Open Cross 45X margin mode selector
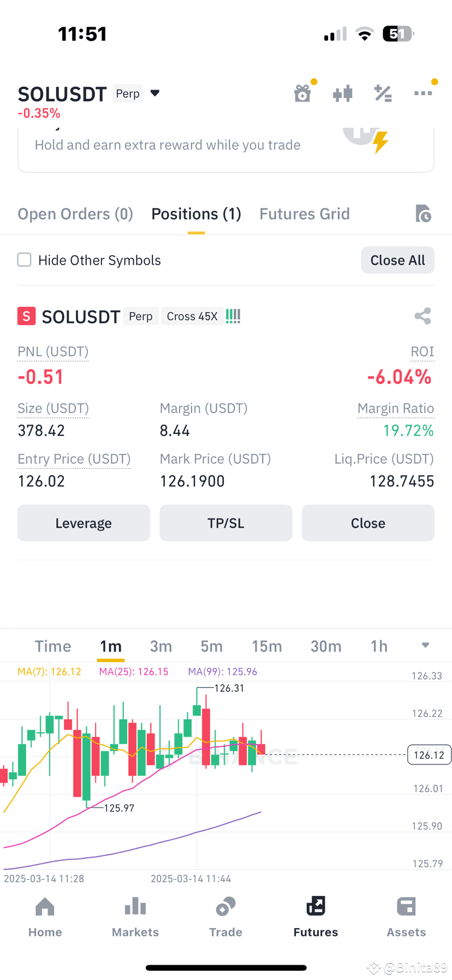This screenshot has width=452, height=980. coord(192,316)
